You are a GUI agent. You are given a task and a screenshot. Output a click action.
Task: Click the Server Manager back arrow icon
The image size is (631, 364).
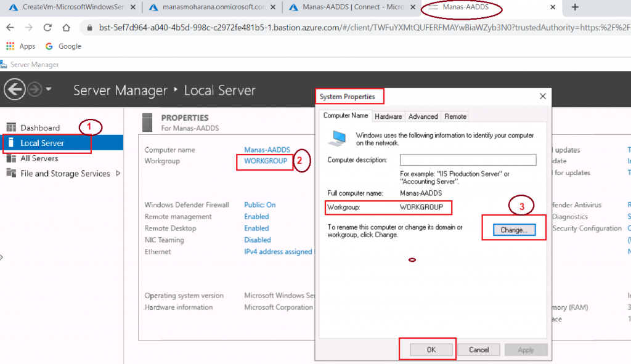pos(14,90)
